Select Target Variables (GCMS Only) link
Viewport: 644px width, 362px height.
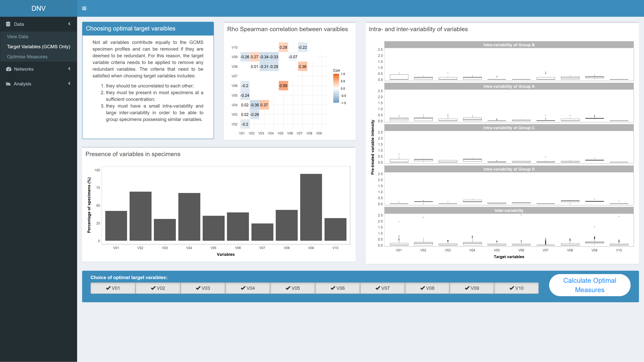39,47
